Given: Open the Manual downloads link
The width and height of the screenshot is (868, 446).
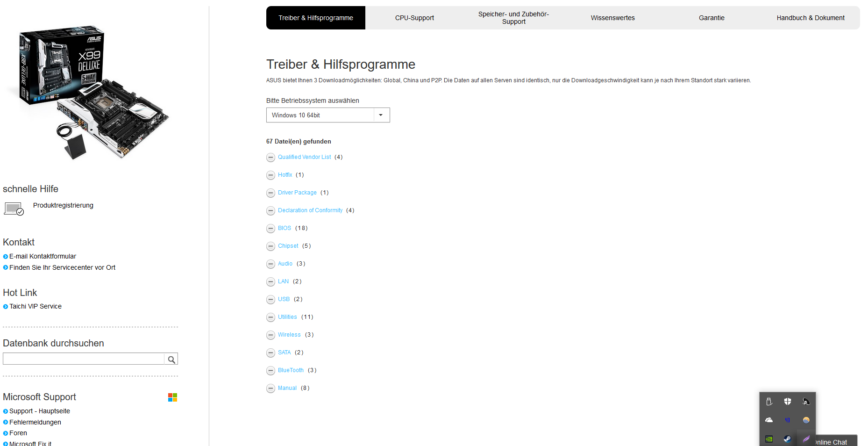Looking at the screenshot, I should [x=287, y=388].
